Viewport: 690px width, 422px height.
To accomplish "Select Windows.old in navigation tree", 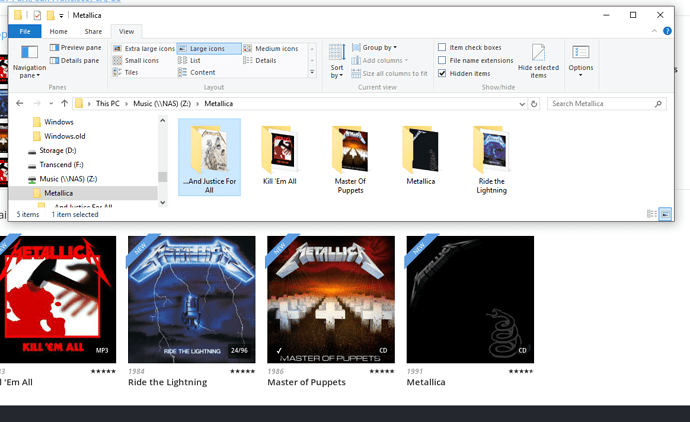I will tap(64, 136).
